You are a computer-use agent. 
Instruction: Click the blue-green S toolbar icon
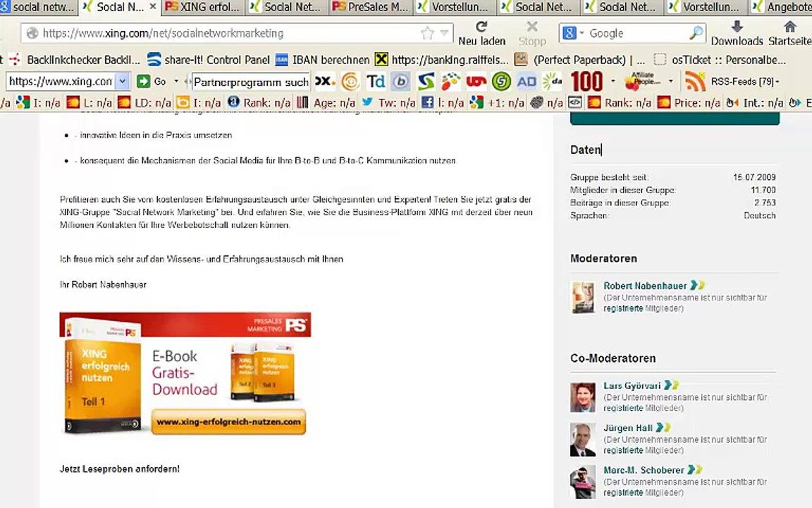[426, 81]
